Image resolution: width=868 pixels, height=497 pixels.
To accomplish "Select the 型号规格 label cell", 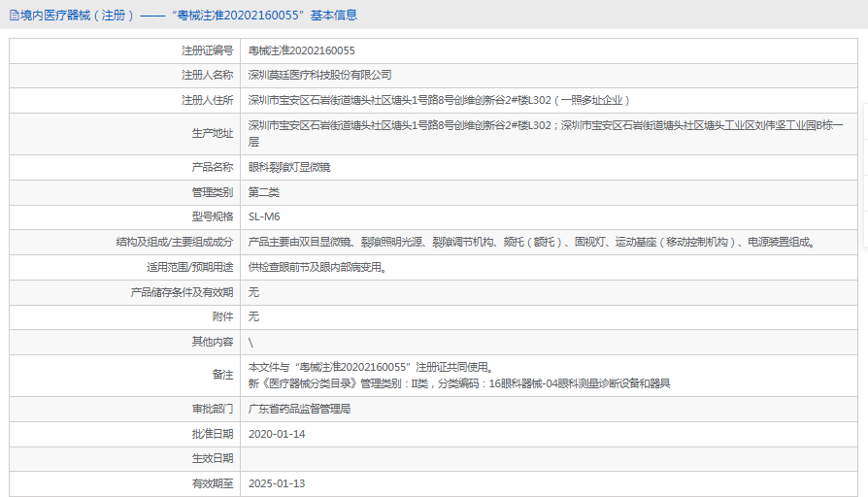I will tap(125, 217).
